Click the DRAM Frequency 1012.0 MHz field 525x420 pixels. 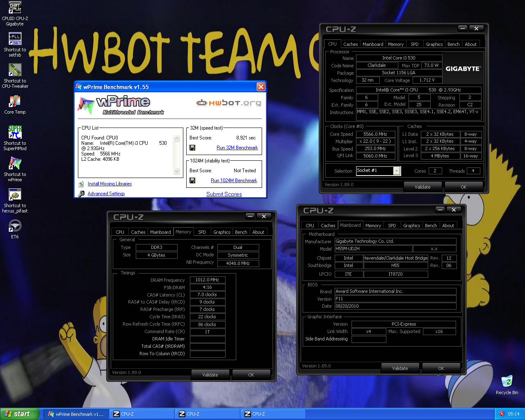click(x=207, y=280)
